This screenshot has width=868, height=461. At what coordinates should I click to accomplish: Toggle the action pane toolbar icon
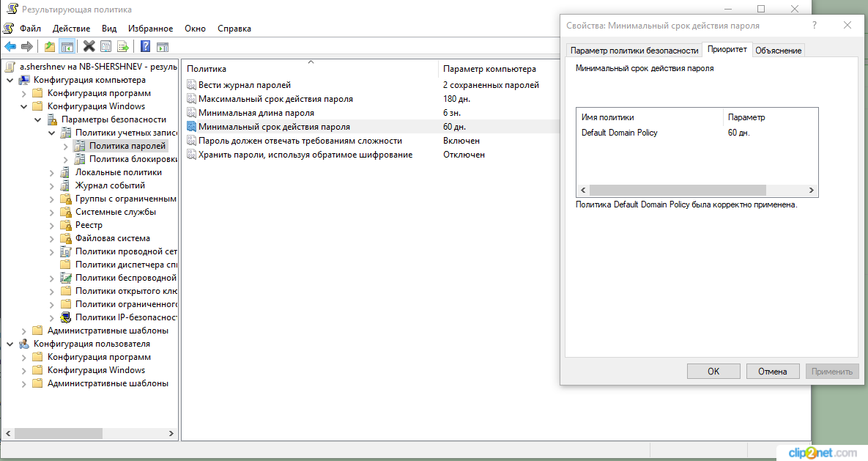pyautogui.click(x=163, y=47)
